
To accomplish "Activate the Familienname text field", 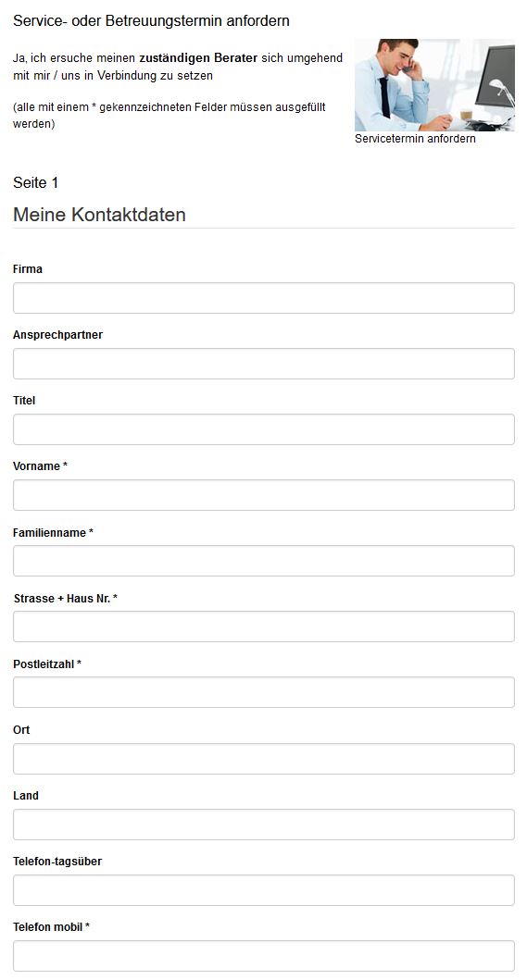I will coord(263,561).
